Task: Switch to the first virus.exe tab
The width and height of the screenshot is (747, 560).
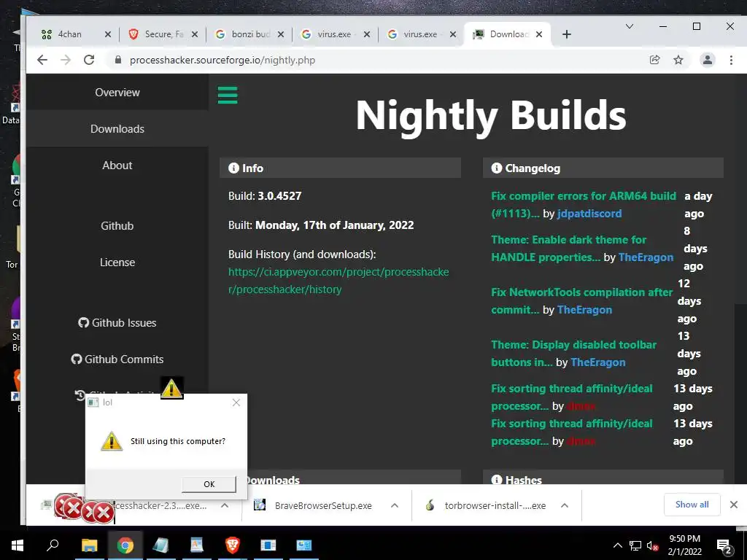Action: click(x=334, y=34)
